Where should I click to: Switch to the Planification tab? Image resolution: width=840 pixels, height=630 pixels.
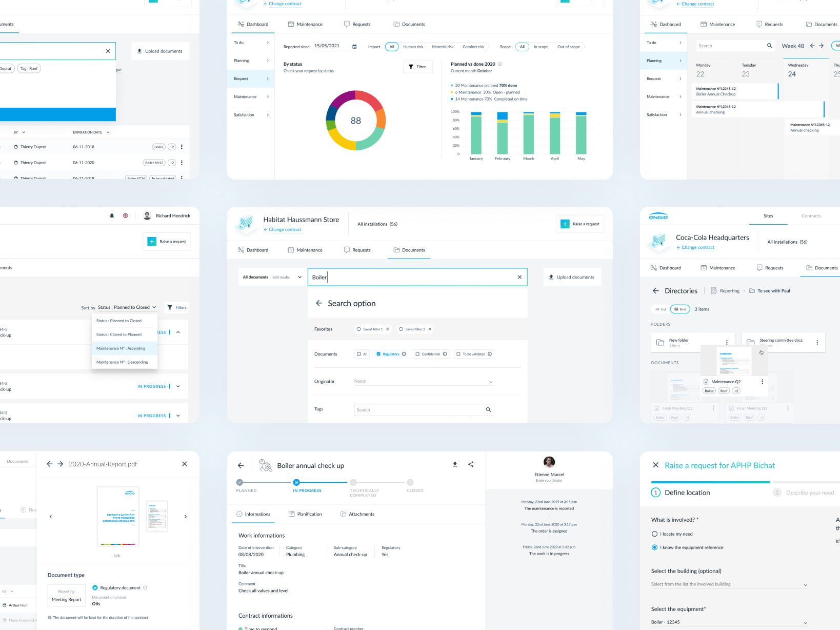306,514
